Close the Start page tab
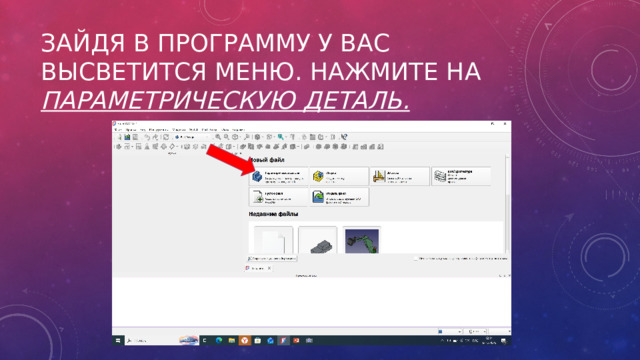Image resolution: width=640 pixels, height=360 pixels. 269,268
